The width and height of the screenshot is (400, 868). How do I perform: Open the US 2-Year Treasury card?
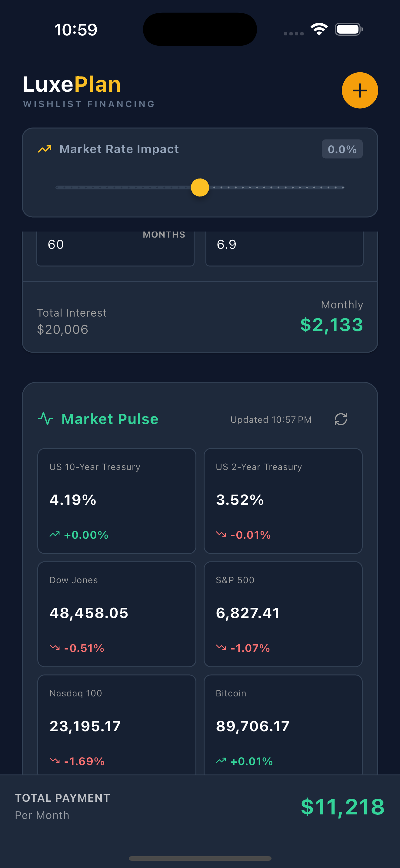point(283,501)
